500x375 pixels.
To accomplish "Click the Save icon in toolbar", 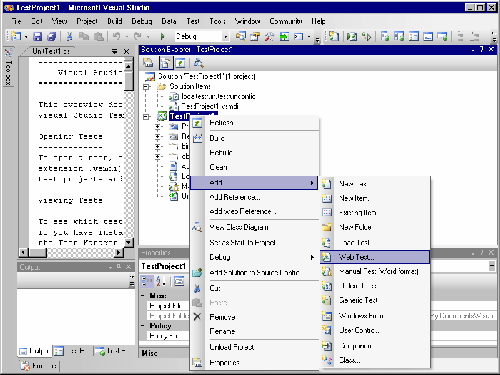I will pos(37,36).
